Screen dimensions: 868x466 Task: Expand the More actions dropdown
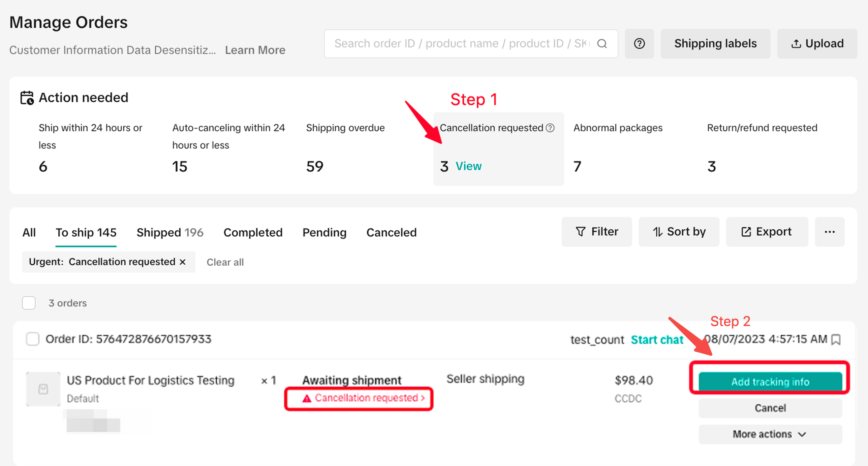click(770, 434)
